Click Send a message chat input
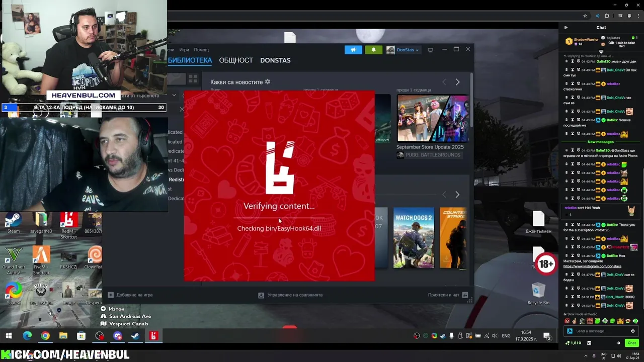Viewport: 644px width, 362px height. click(601, 331)
